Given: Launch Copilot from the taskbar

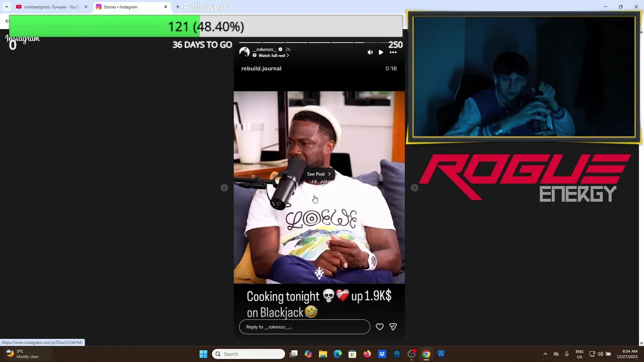Looking at the screenshot, I should [x=308, y=354].
